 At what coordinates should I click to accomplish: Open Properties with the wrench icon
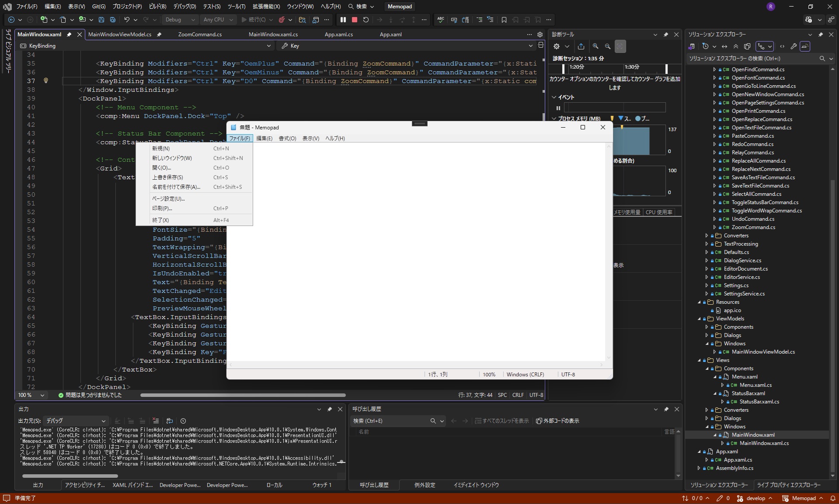coord(793,46)
